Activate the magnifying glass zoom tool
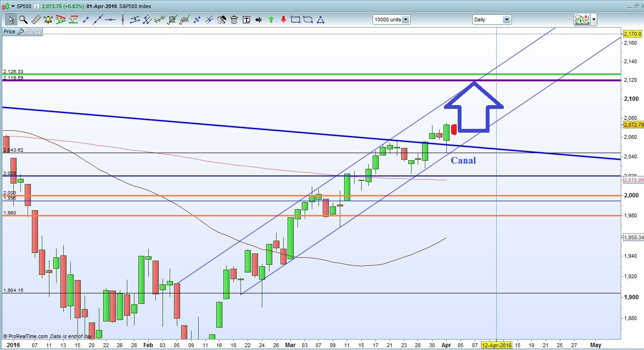 [23, 19]
